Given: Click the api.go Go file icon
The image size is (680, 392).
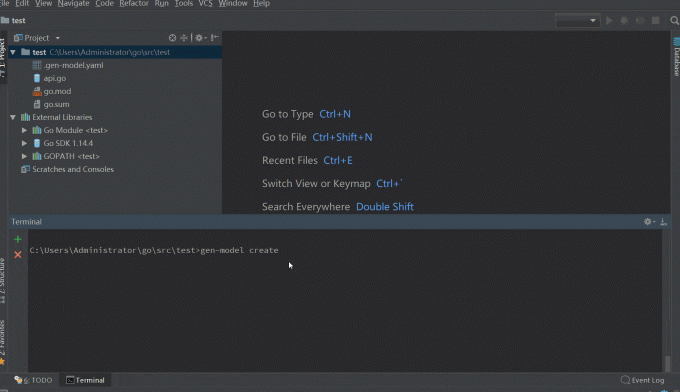Looking at the screenshot, I should pyautogui.click(x=37, y=78).
